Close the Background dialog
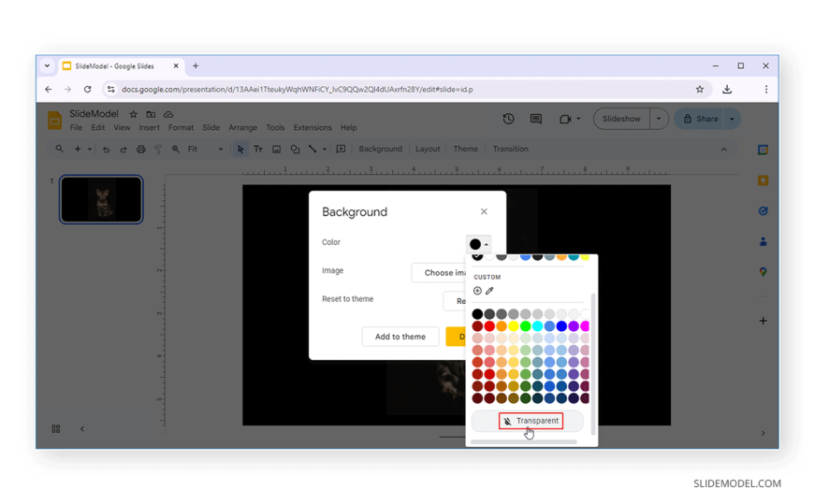Screen dimensions: 814x504 [x=484, y=211]
